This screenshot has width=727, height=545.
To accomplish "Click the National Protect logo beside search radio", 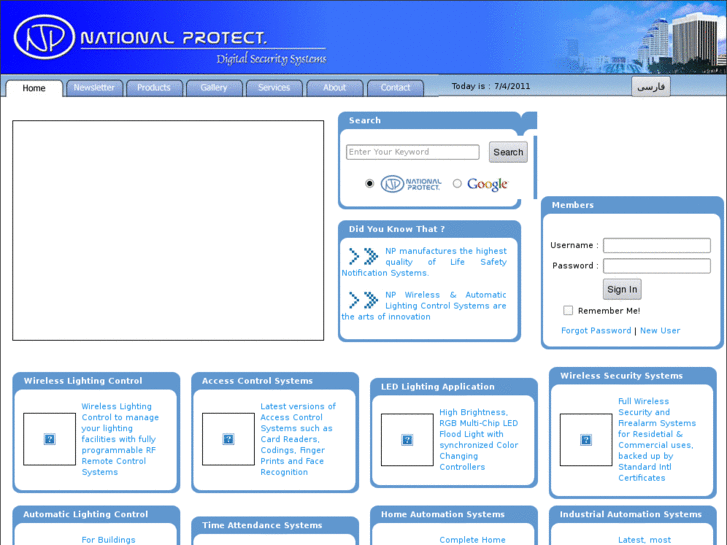I will pos(411,184).
